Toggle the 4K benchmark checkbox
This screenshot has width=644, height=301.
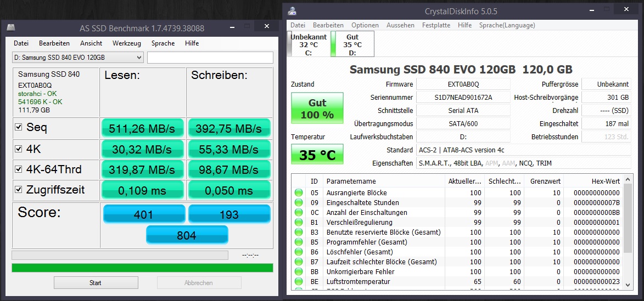click(x=18, y=149)
